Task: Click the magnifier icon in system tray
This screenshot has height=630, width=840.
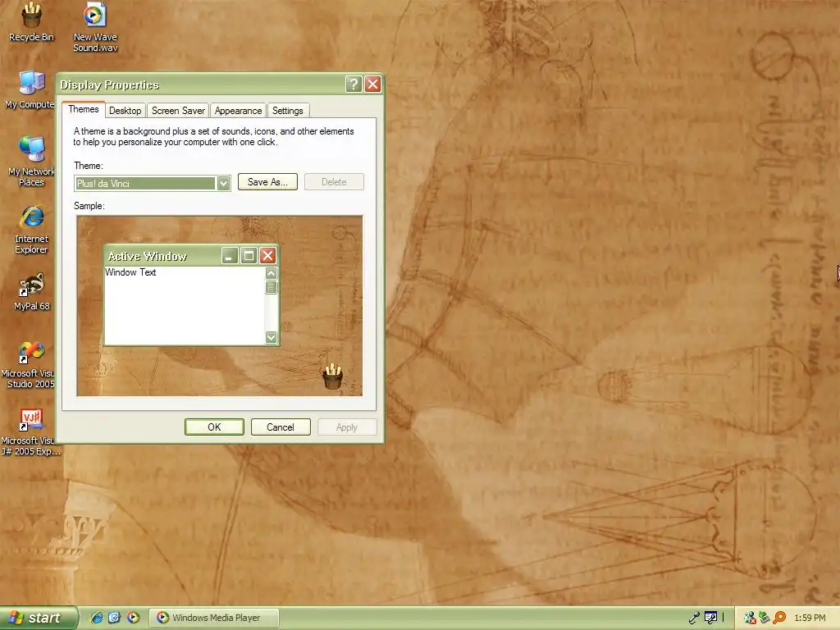Action: (x=779, y=618)
